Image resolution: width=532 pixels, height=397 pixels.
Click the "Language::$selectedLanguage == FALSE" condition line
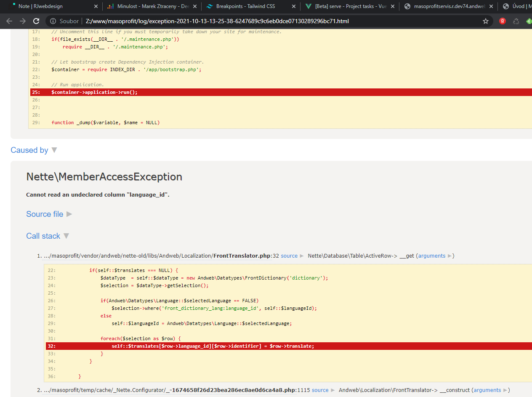(179, 301)
